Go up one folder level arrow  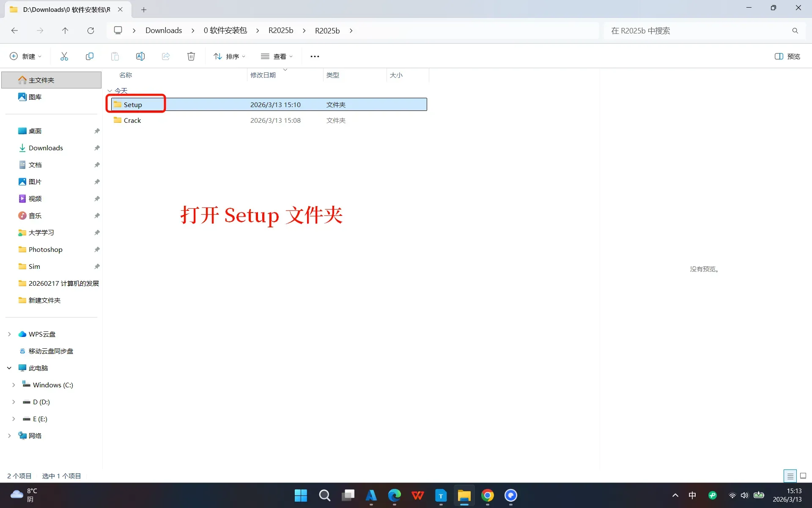[x=65, y=30]
